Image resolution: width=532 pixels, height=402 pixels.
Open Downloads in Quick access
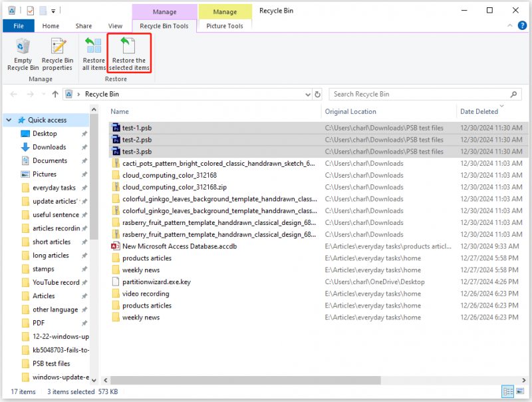(49, 147)
